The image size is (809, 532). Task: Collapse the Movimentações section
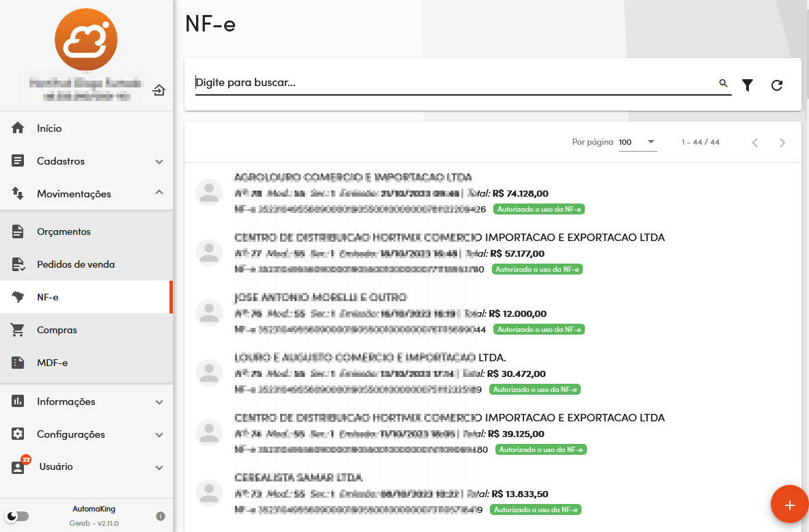click(x=86, y=194)
